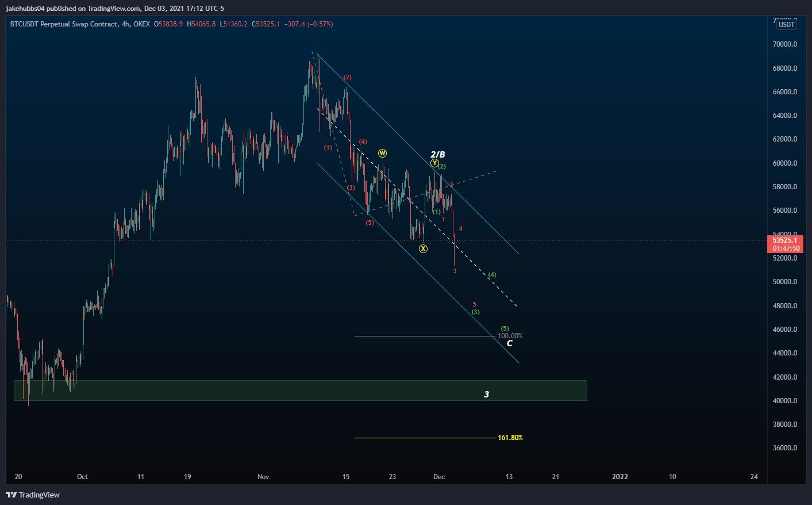
Task: Click the green (5) label above the 100.00% line
Action: point(505,328)
